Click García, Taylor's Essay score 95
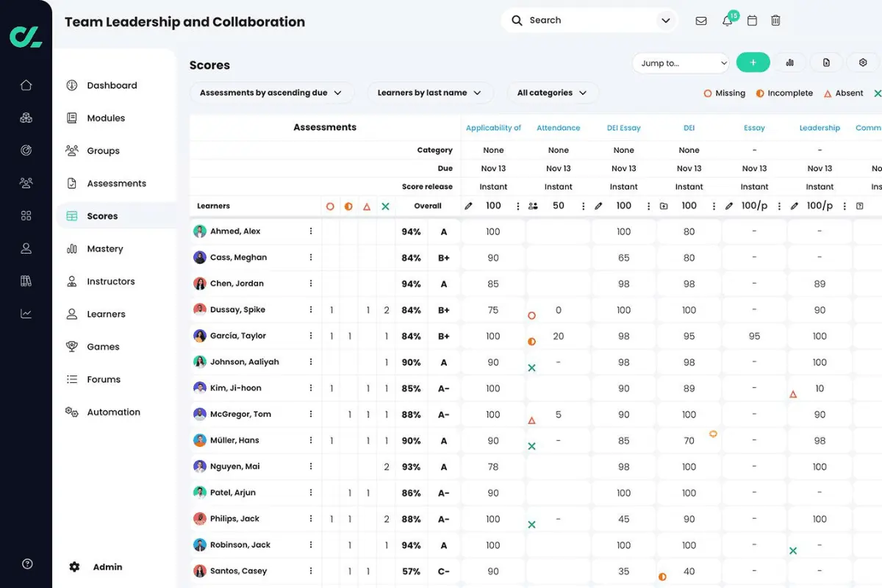The height and width of the screenshot is (588, 882). point(754,336)
